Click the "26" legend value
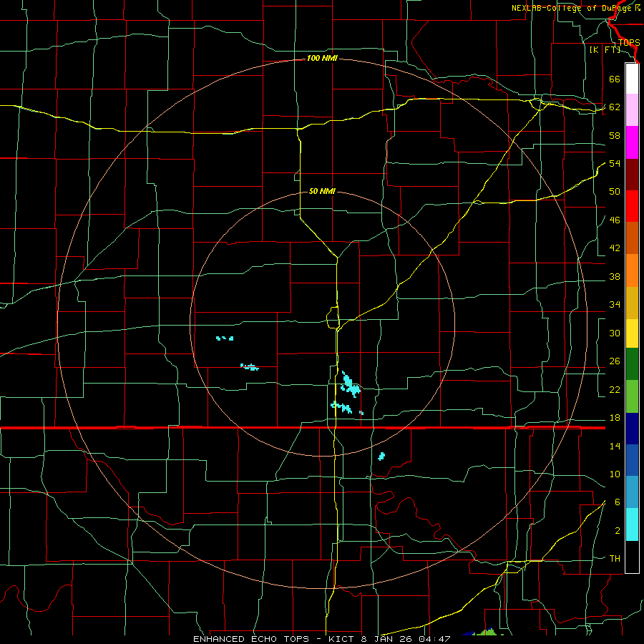 (615, 361)
